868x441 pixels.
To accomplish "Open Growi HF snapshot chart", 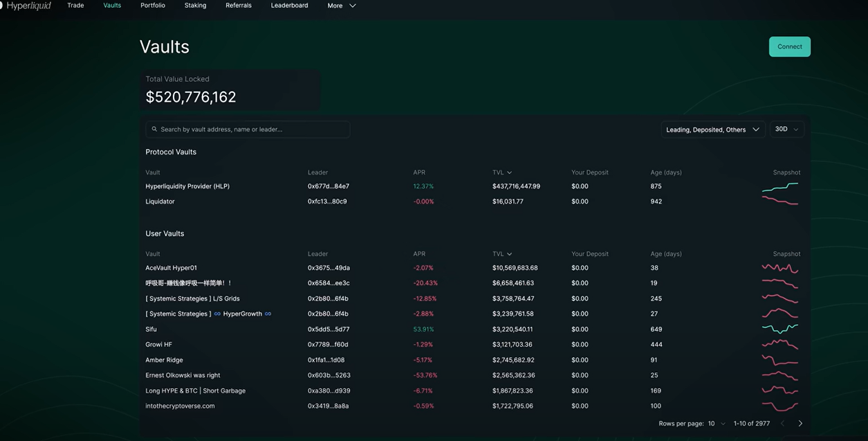I will [780, 345].
